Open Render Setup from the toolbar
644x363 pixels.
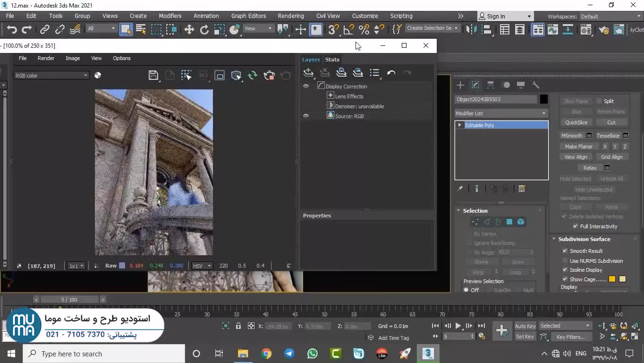coord(603,30)
